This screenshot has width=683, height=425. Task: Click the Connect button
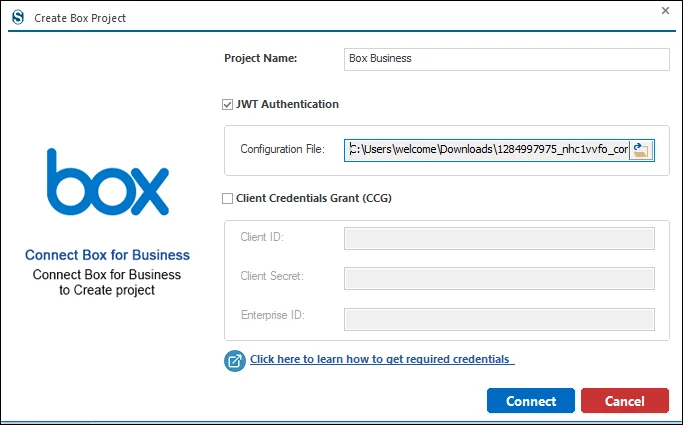tap(531, 401)
